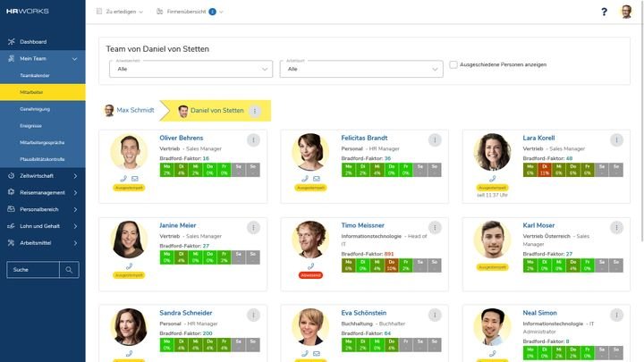Call Timo Meissner via phone icon
This screenshot has height=362, width=644.
point(310,266)
